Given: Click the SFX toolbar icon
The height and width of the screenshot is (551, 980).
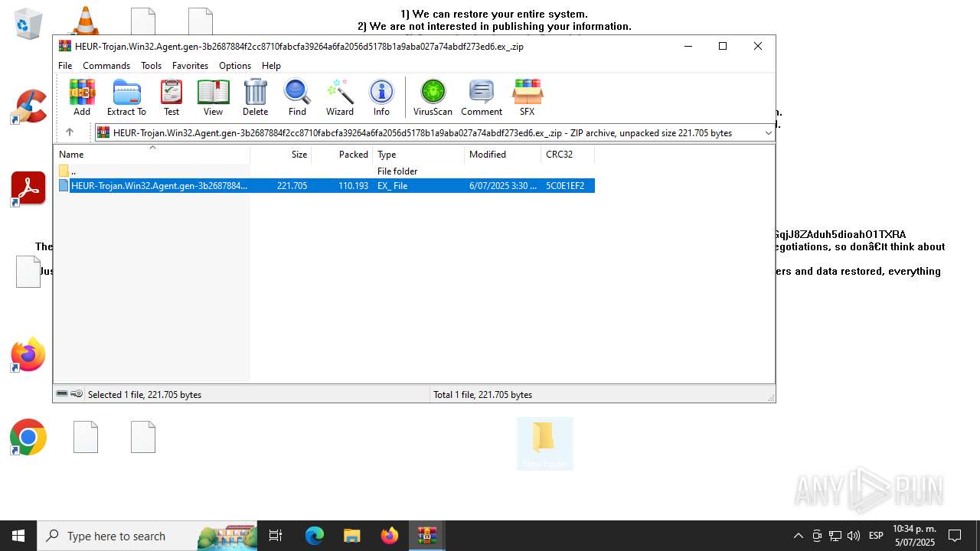Looking at the screenshot, I should tap(527, 97).
